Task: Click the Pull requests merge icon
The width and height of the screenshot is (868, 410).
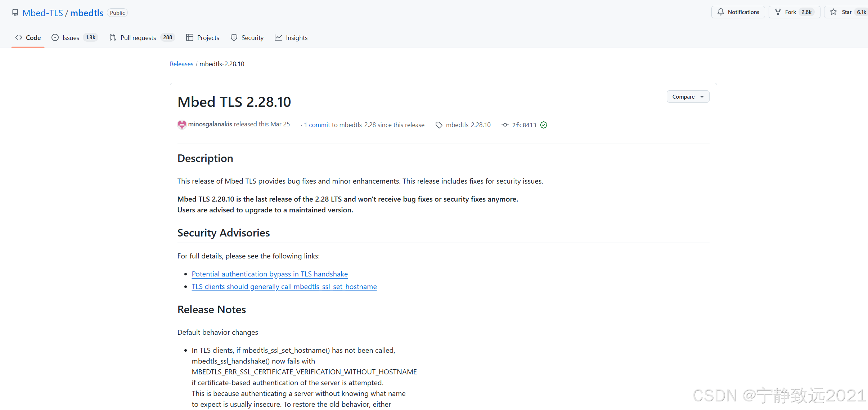Action: tap(113, 37)
